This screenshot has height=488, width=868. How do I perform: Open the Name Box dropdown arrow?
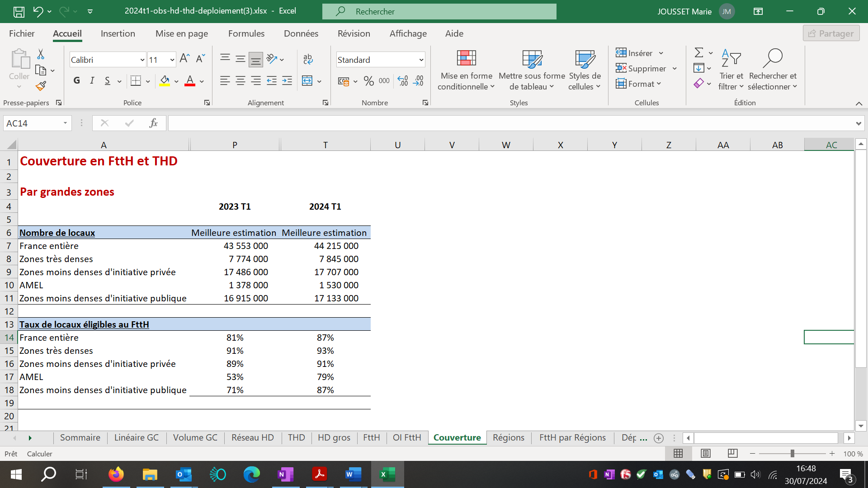point(65,123)
